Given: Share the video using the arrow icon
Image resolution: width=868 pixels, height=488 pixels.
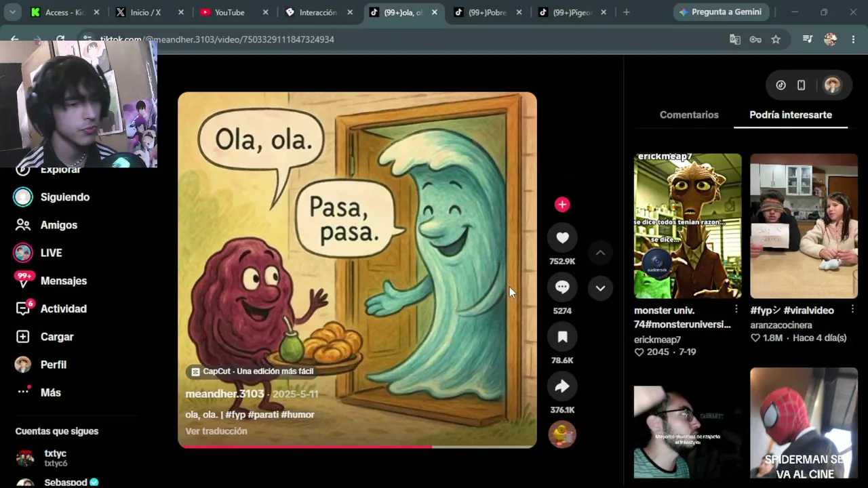Looking at the screenshot, I should (562, 386).
